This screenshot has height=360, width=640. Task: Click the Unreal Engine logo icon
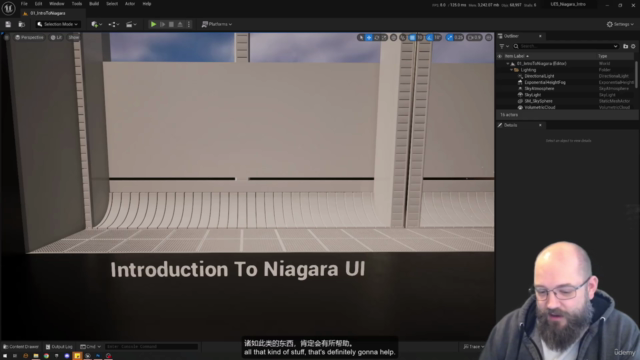(x=8, y=8)
